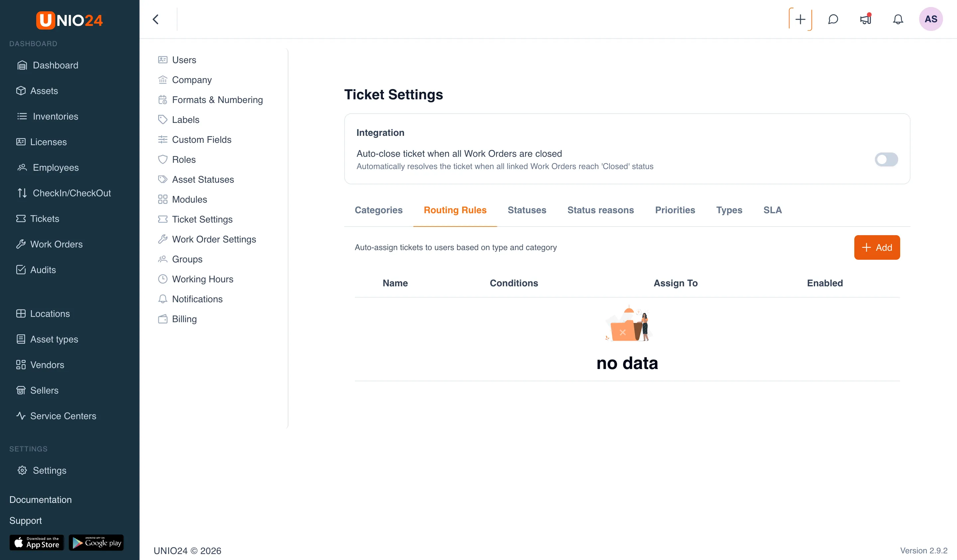The width and height of the screenshot is (957, 560).
Task: Click the back arrow in header
Action: point(156,19)
